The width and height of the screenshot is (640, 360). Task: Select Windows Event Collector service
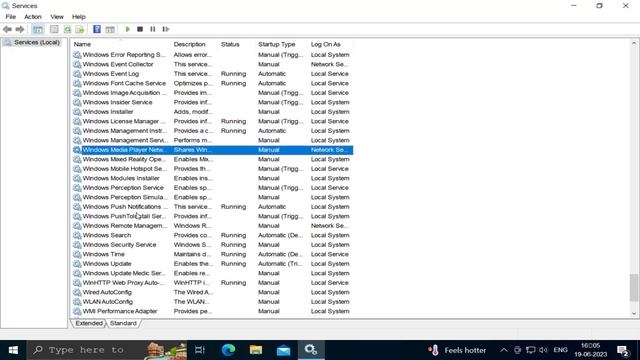[x=213, y=64]
